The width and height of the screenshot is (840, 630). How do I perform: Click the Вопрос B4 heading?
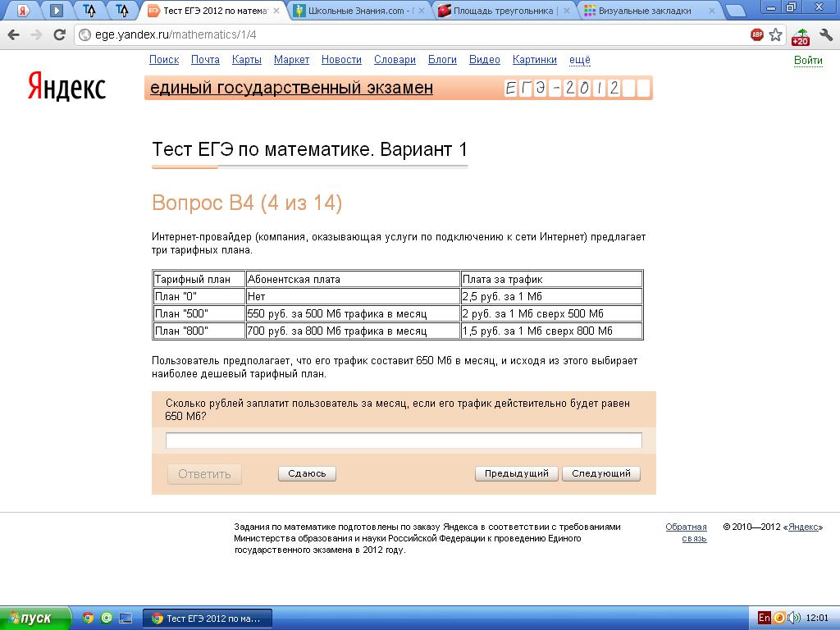pyautogui.click(x=247, y=203)
